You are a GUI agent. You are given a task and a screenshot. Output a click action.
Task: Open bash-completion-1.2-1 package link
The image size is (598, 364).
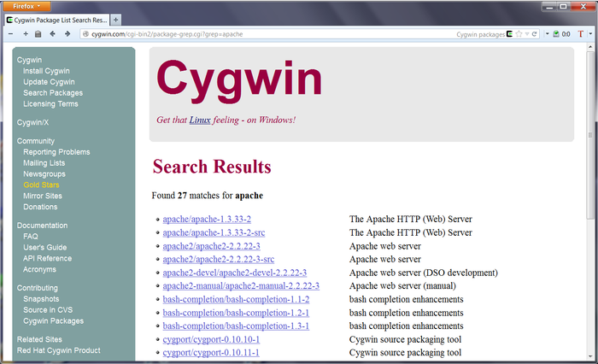click(236, 313)
